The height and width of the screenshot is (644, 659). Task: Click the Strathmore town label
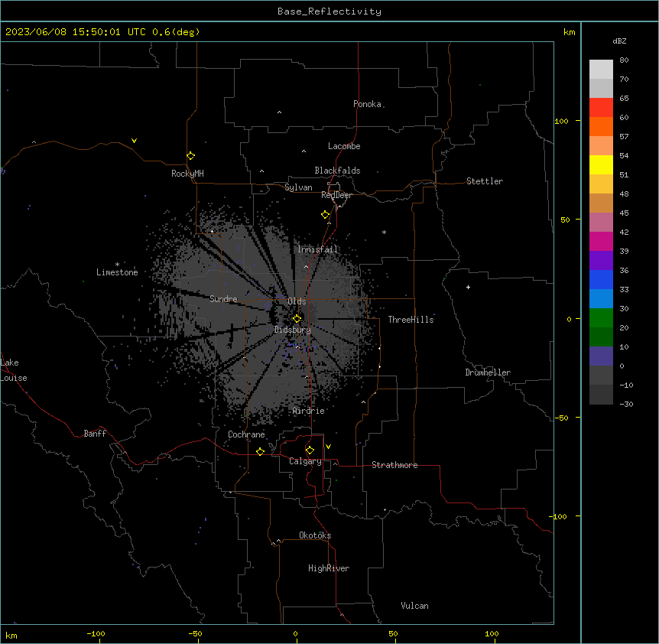pyautogui.click(x=394, y=465)
